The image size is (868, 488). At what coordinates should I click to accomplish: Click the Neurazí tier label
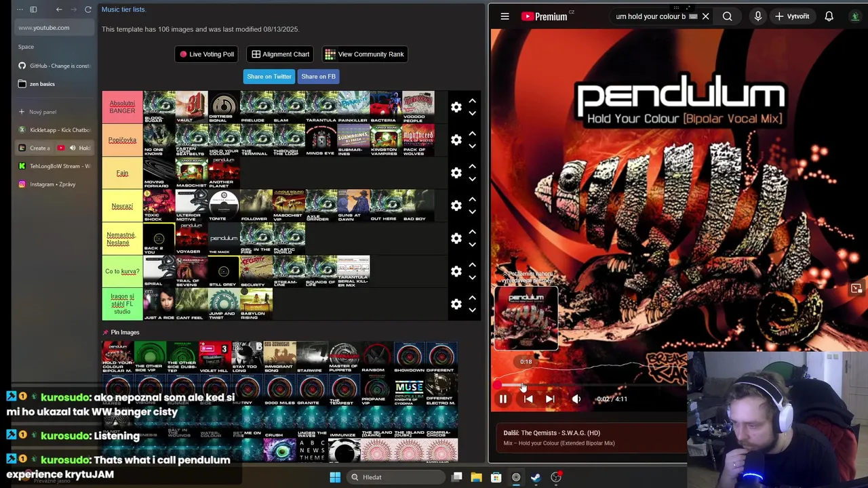(122, 205)
